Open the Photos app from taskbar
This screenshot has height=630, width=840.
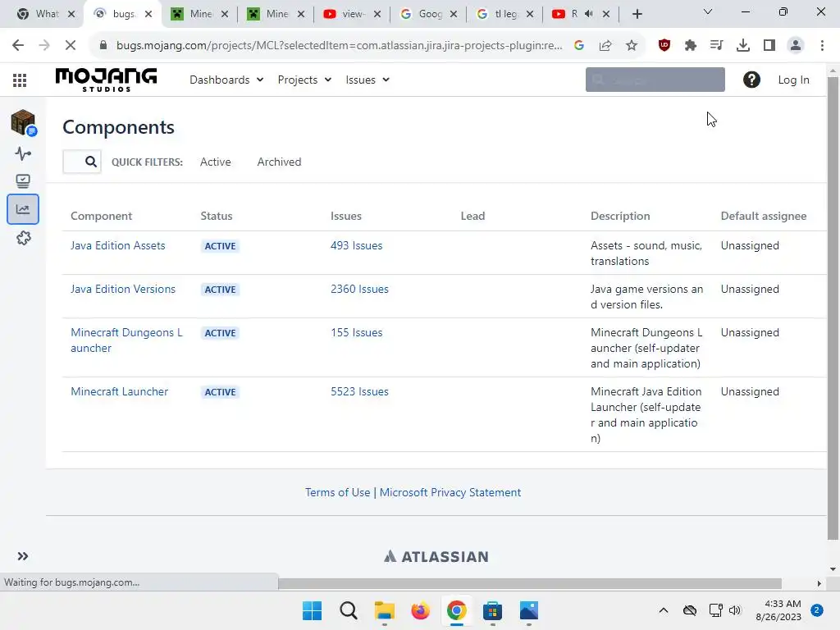529,610
